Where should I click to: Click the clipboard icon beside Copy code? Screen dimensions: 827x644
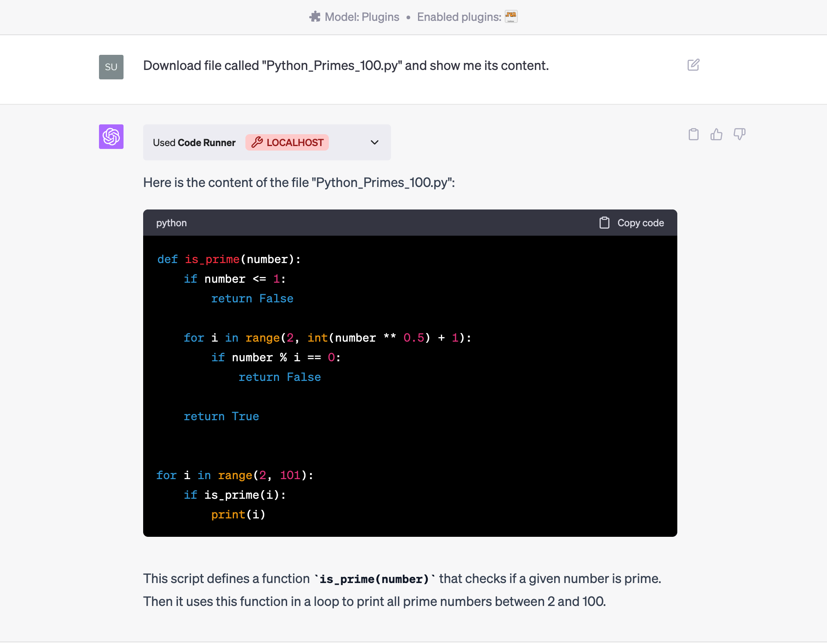604,223
